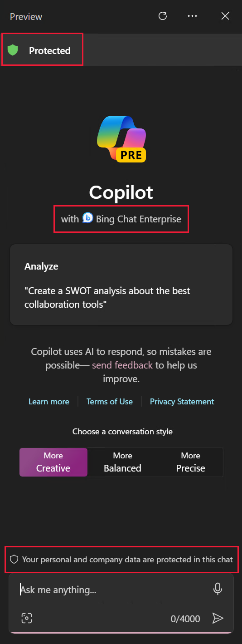This screenshot has height=644, width=242.
Task: Select More Balanced conversation style
Action: (122, 462)
